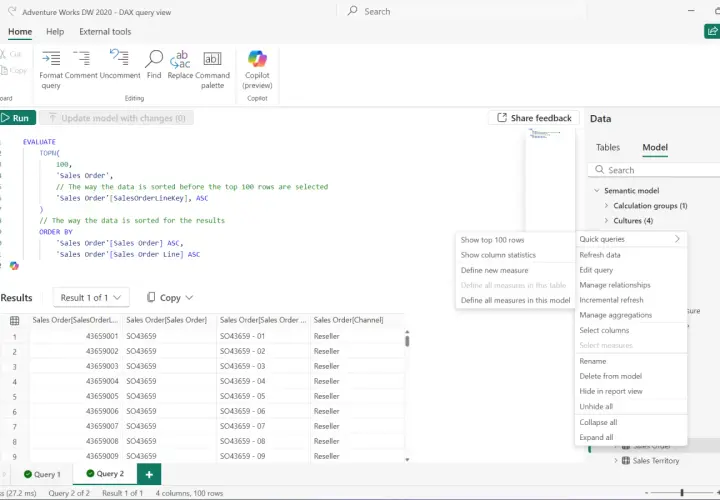Choose Expand all menu item
720x500 pixels.
point(596,438)
